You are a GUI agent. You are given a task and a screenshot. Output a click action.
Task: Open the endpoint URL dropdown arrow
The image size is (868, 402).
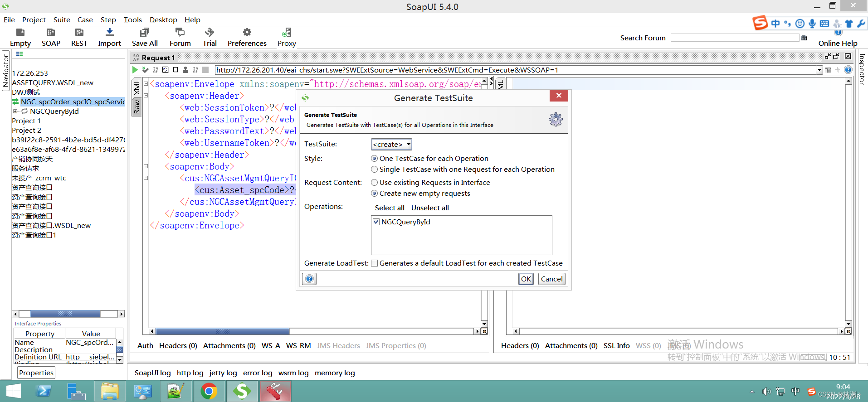[819, 70]
